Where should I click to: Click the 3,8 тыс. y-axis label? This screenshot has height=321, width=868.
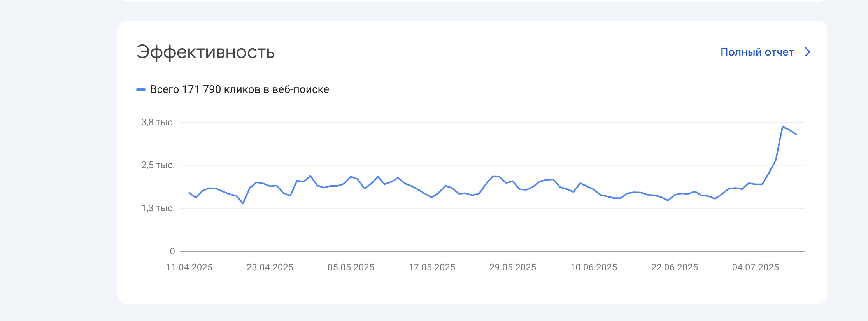(158, 123)
